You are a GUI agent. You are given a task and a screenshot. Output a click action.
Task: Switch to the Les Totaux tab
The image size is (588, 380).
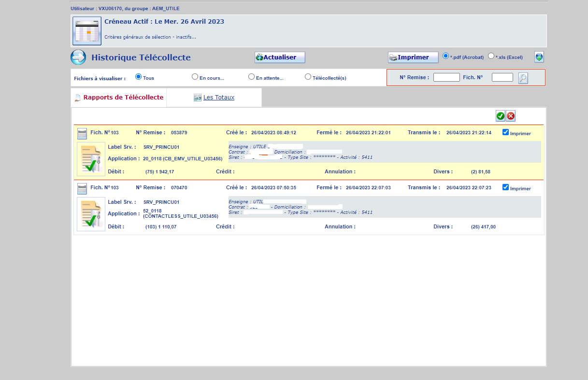coord(218,98)
